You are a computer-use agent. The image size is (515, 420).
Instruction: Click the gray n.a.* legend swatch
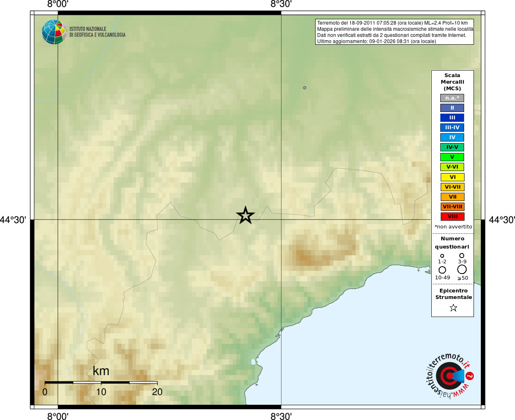point(452,98)
